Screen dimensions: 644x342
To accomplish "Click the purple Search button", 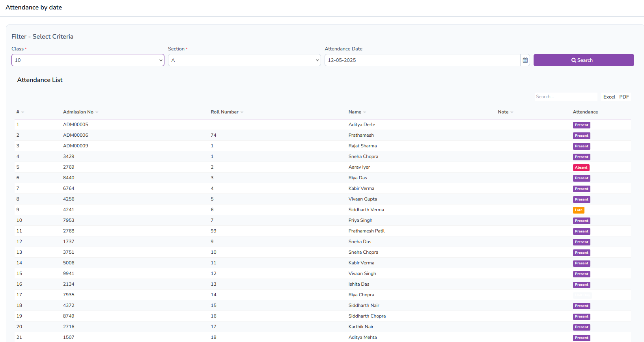I will 583,60.
